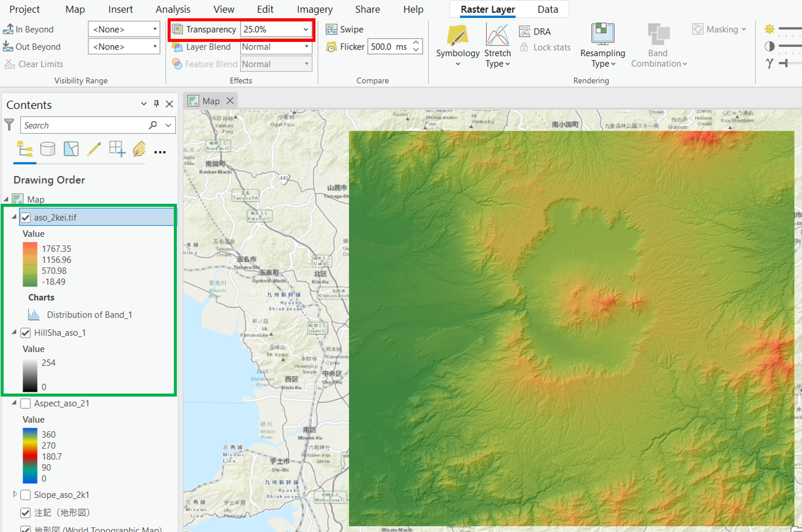This screenshot has width=802, height=532.
Task: Click the contrast half-circle icon
Action: 770,46
